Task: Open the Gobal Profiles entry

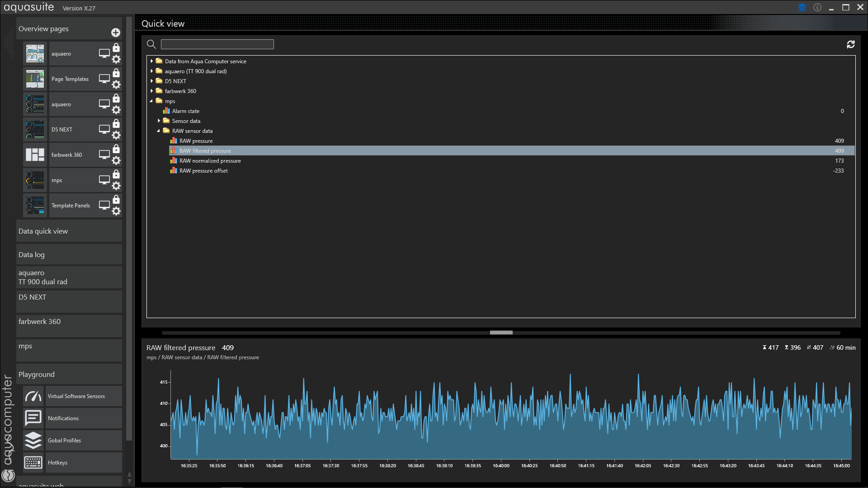Action: click(x=64, y=441)
